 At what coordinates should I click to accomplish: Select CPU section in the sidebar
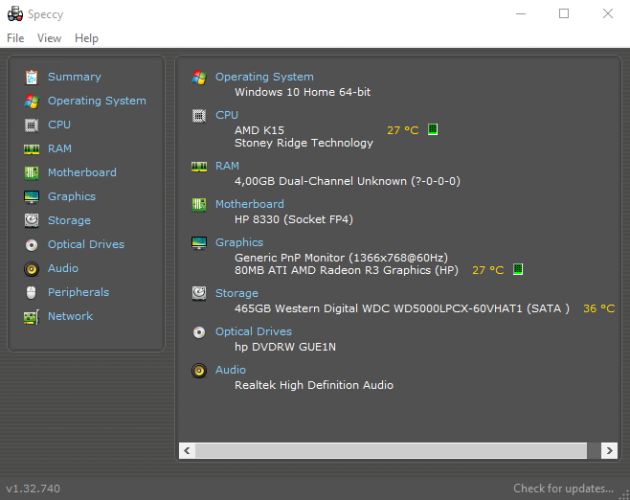coord(59,125)
